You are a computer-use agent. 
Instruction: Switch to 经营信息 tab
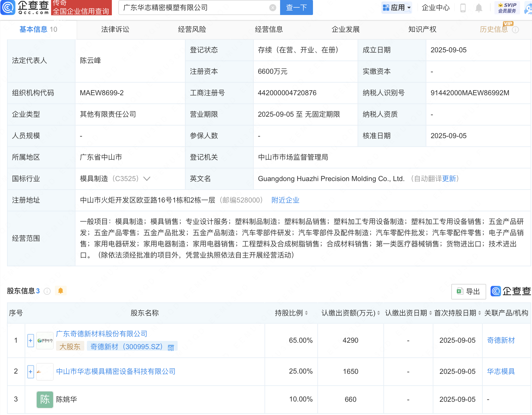click(269, 29)
